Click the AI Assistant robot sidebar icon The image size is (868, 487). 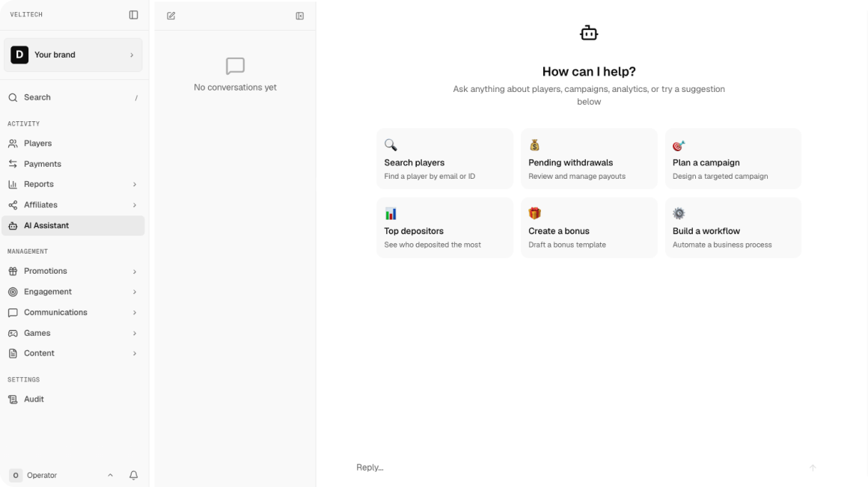(x=13, y=226)
